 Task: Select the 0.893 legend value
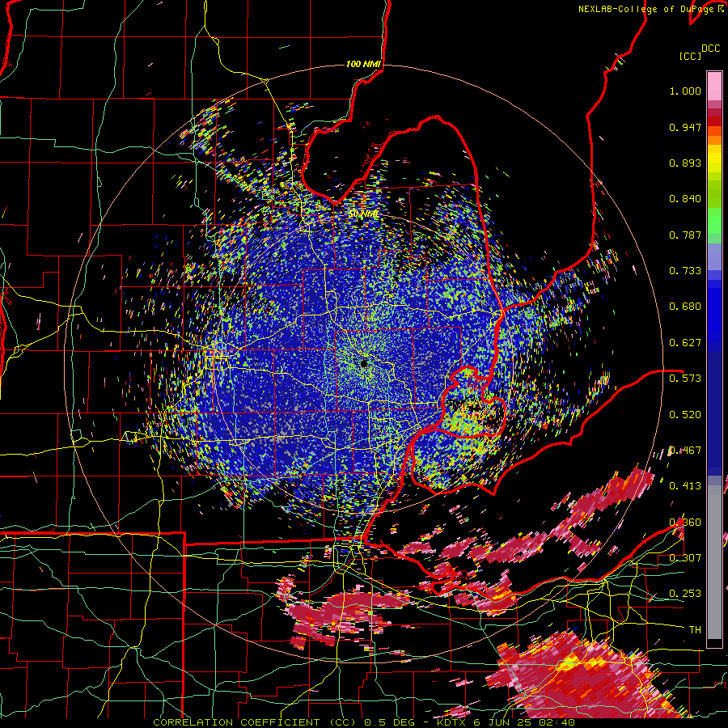685,163
